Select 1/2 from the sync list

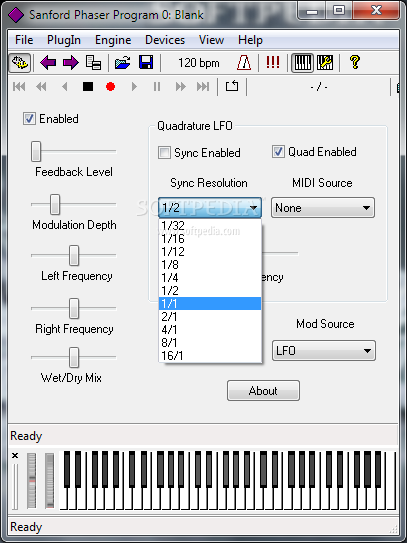210,291
